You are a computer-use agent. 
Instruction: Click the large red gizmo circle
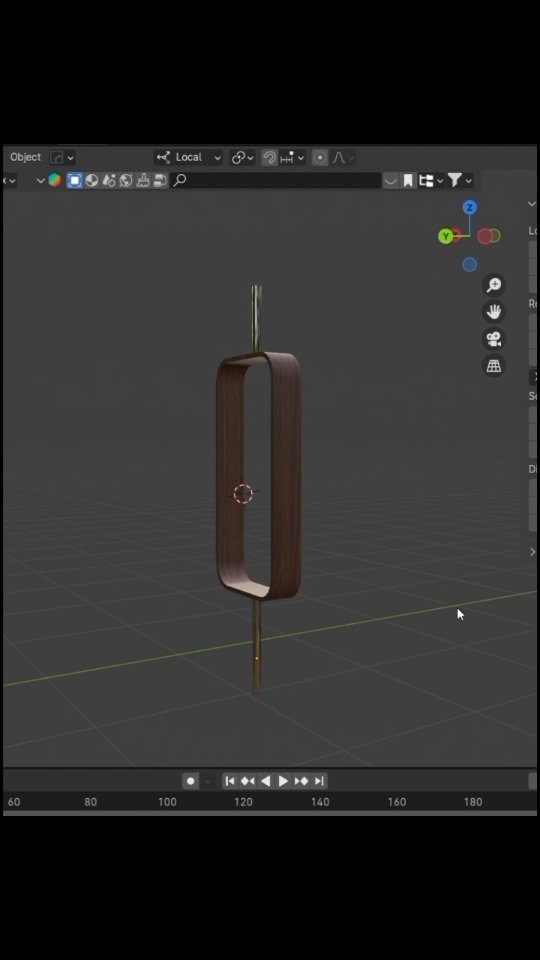click(486, 236)
